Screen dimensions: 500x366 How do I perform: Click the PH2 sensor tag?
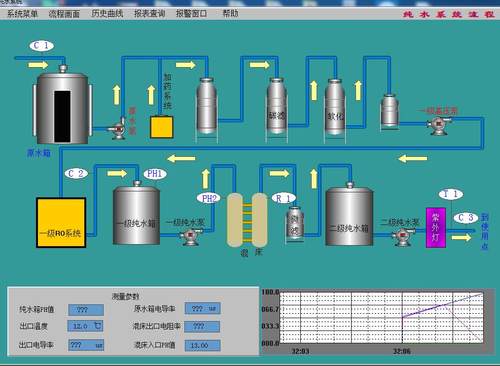(x=209, y=198)
